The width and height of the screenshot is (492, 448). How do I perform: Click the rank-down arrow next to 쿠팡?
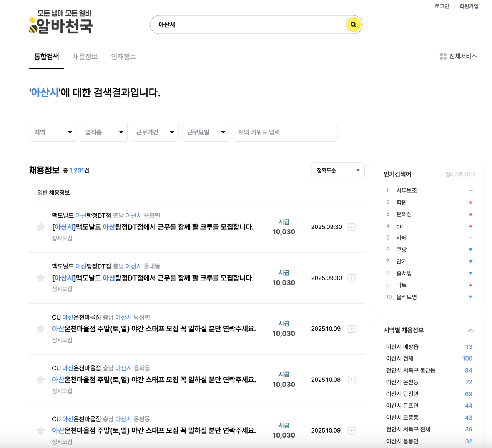(x=470, y=249)
